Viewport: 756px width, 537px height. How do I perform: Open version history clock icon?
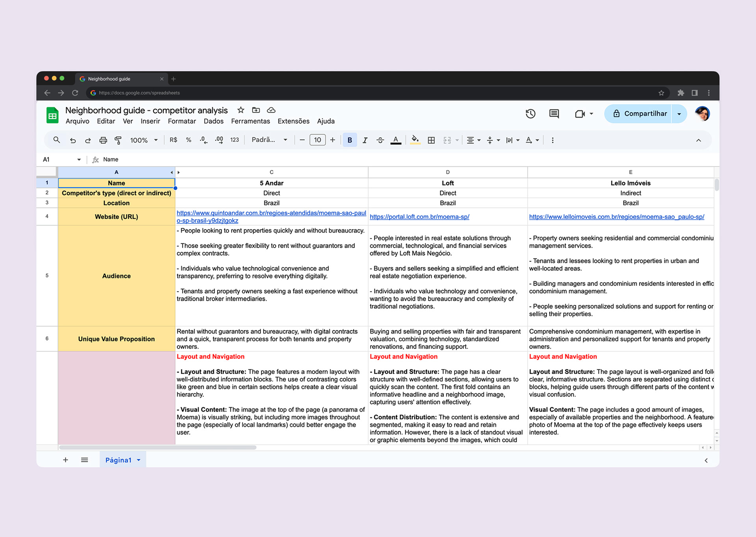pyautogui.click(x=530, y=114)
